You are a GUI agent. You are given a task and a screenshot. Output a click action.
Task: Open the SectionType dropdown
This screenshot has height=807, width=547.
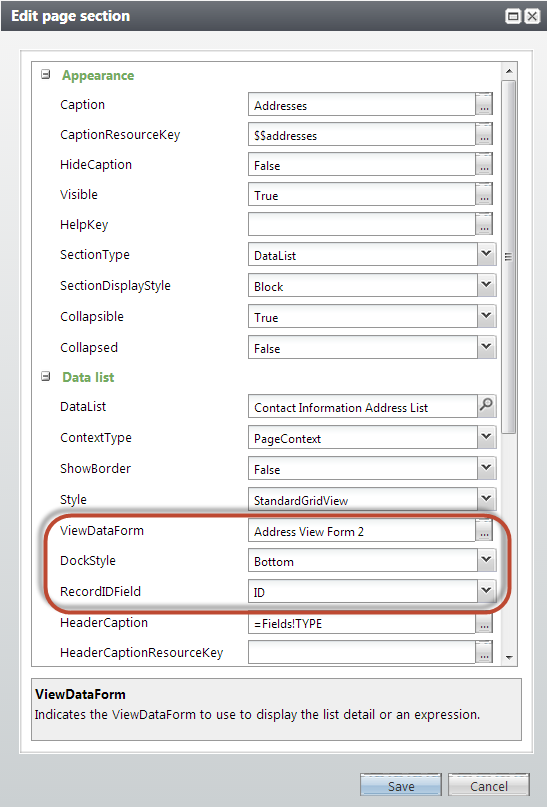[486, 254]
